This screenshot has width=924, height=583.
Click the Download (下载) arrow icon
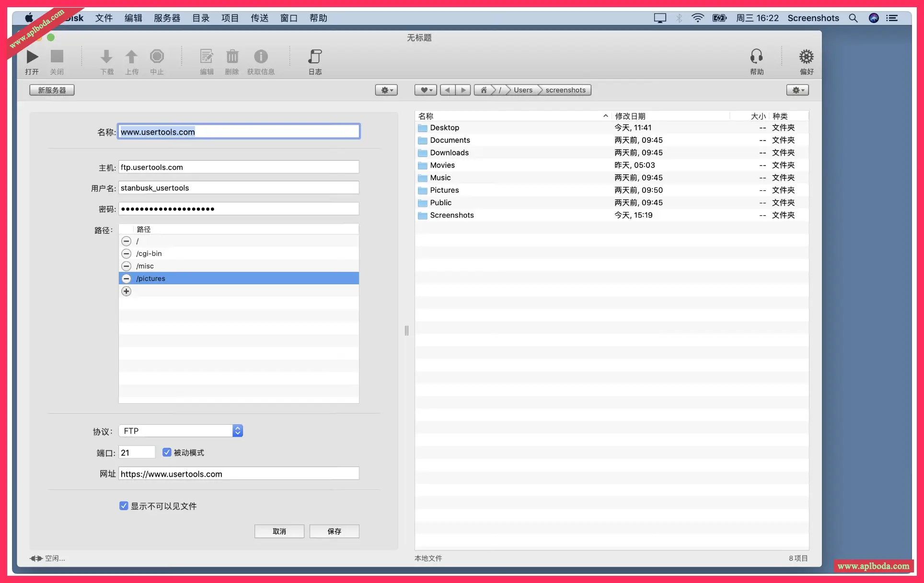coord(106,57)
